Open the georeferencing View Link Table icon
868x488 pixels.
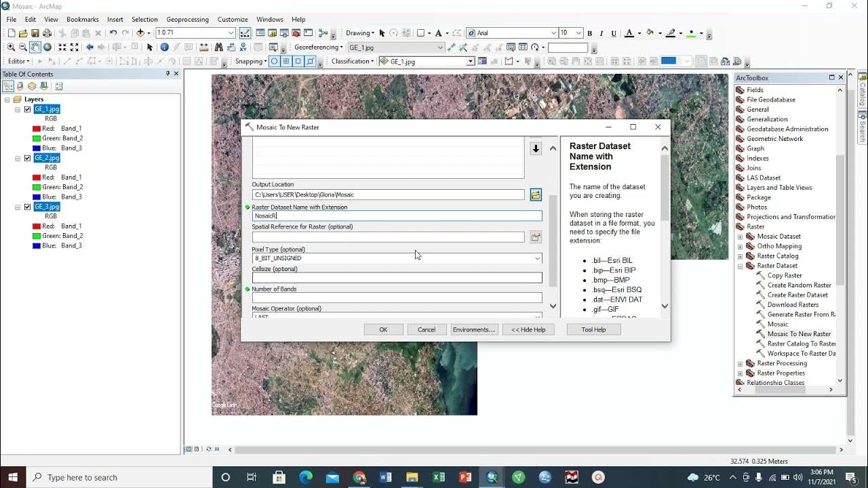coord(523,47)
